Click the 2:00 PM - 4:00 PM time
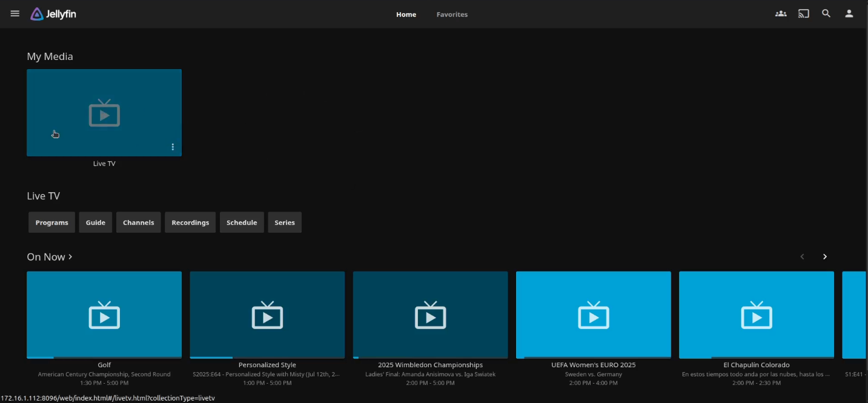This screenshot has width=868, height=403. 594,384
